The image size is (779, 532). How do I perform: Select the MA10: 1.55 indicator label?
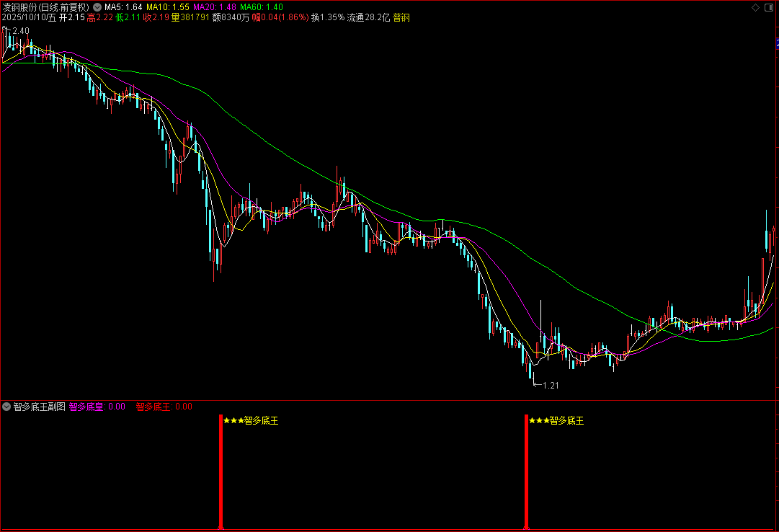tap(167, 7)
